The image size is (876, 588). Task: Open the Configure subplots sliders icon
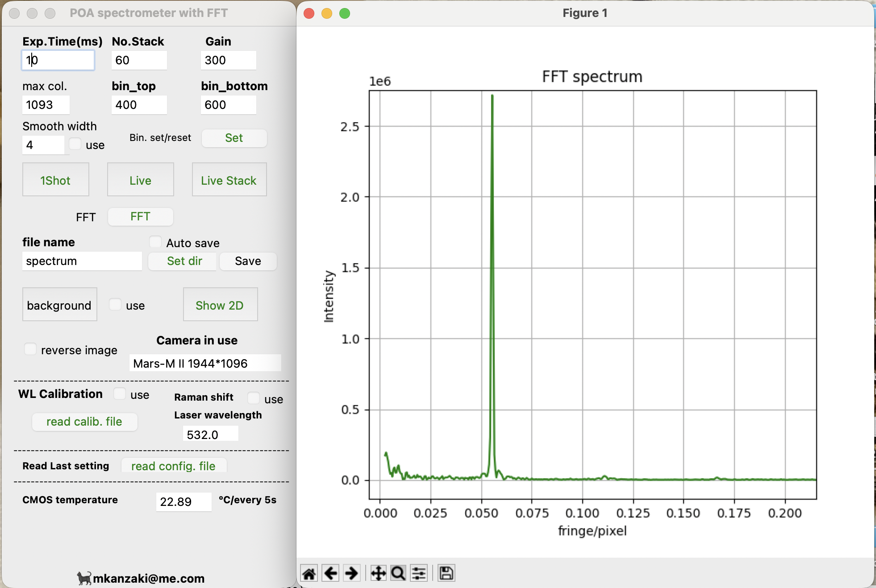(419, 573)
